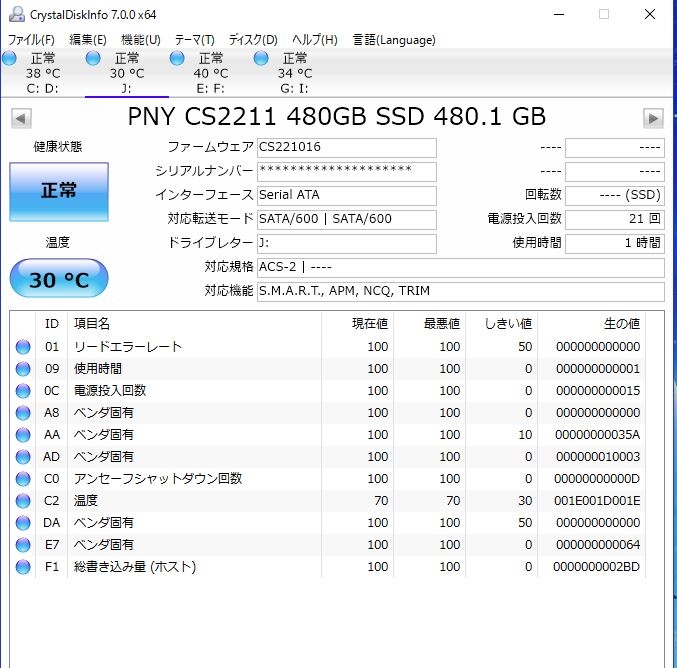Click the supported features field S.M.A.R.T., APM
677x668 pixels.
point(461,291)
